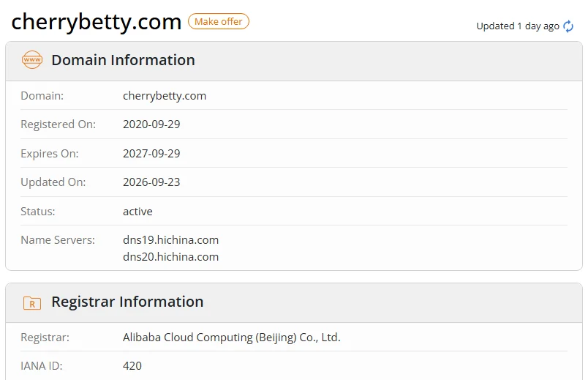Screen dimensions: 588x380
Task: Select the IANA ID value 420
Action: (x=132, y=366)
